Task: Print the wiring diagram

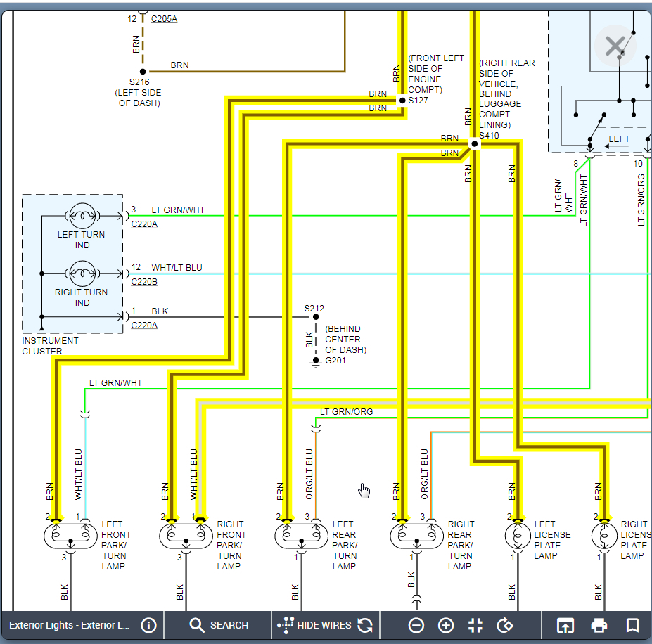Action: (x=599, y=625)
